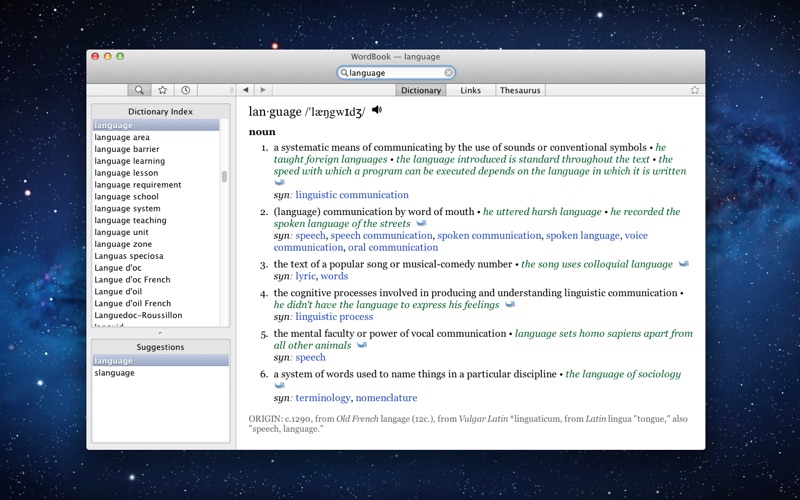Select the Dictionary tab
Viewport: 800px width, 500px height.
pyautogui.click(x=421, y=90)
